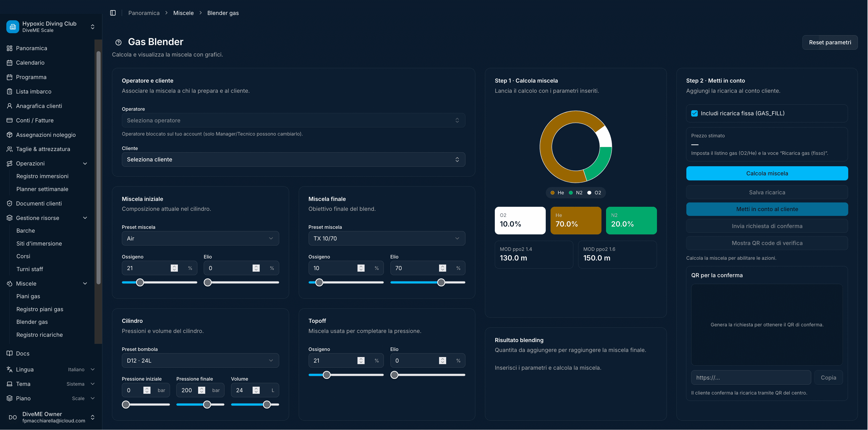868x430 pixels.
Task: Click Metti in conto al cliente button
Action: click(x=767, y=209)
